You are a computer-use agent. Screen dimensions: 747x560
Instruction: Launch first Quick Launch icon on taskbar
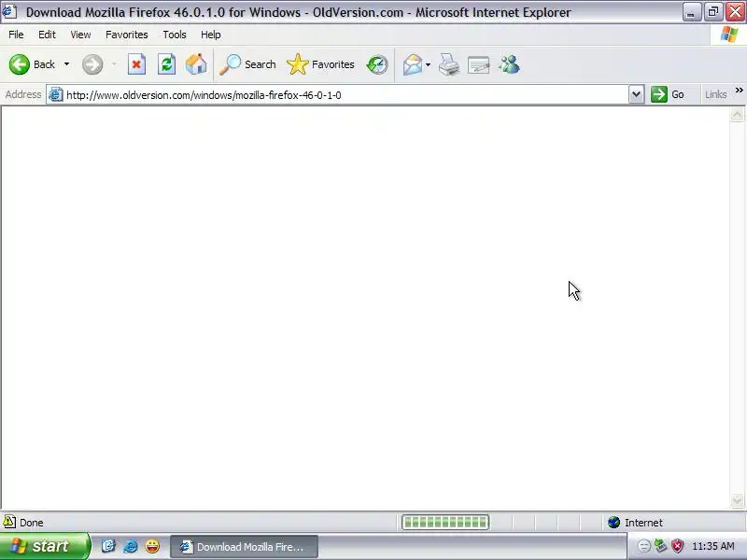click(x=108, y=546)
